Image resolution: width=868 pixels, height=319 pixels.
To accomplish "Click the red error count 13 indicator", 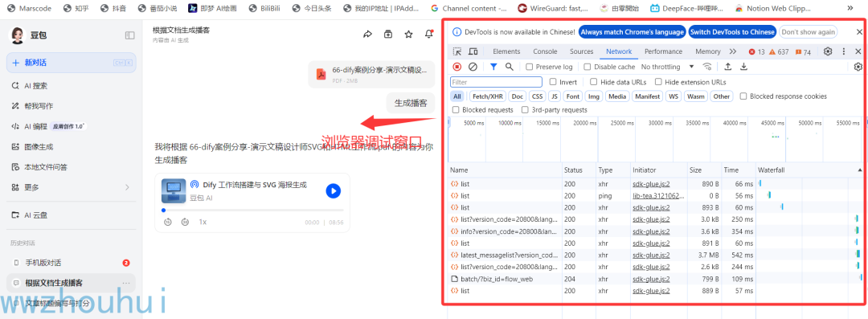I will click(x=756, y=51).
